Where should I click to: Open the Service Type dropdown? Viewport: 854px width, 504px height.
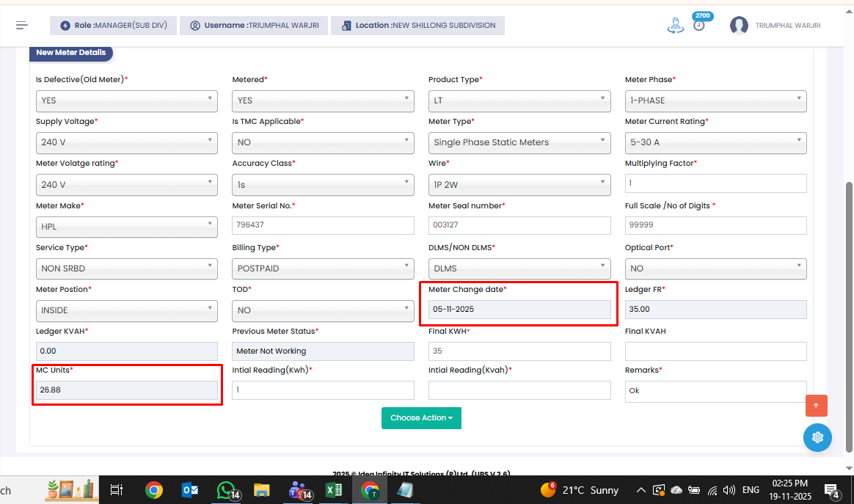(x=127, y=269)
